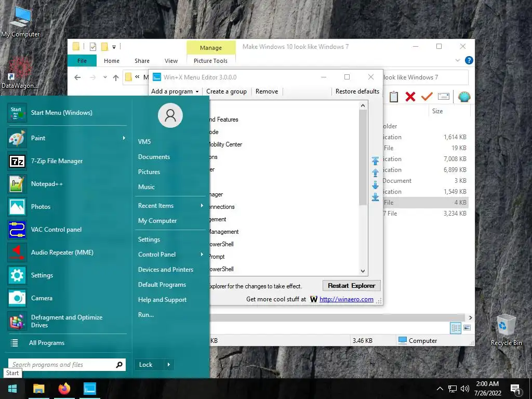Expand the Paint jump list arrow
Viewport: 532px width, 399px height.
(124, 138)
